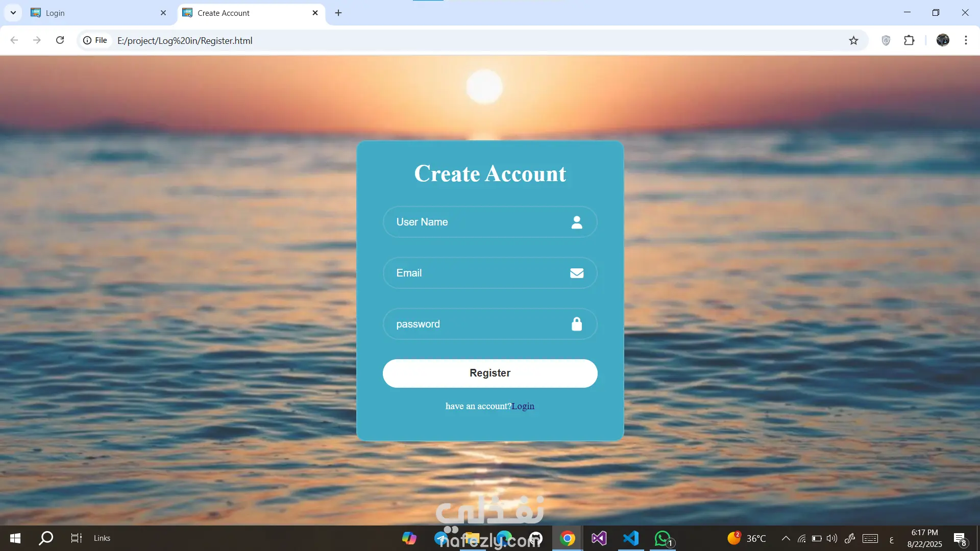
Task: Bookmark this page with star icon
Action: [x=853, y=40]
